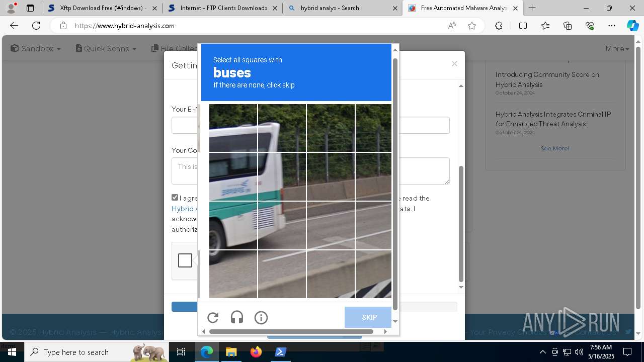Screen dimensions: 644x362
Task: Click captcha frame horizontal scrollbar
Action: (291, 331)
